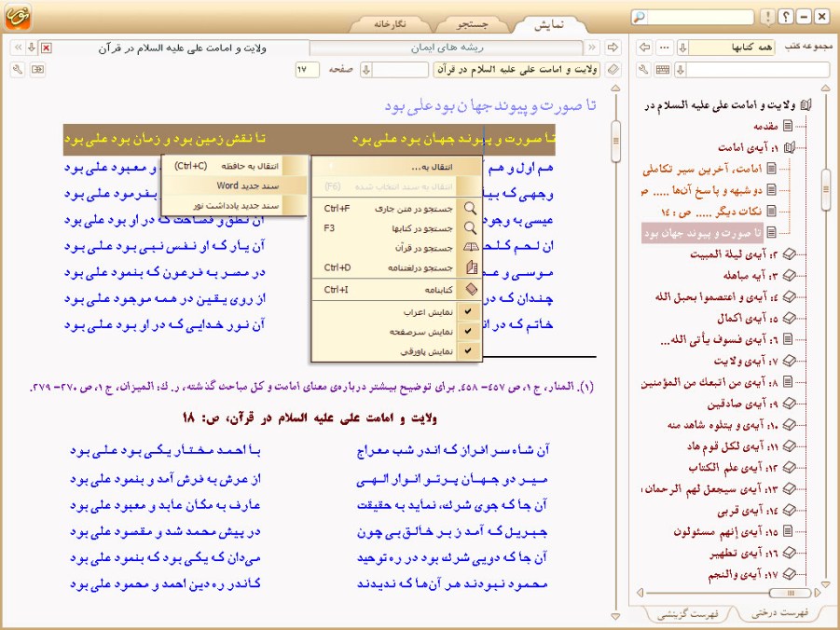Click the vertical scrollbar thumb of the text pane
840x630 pixels.
[x=615, y=142]
